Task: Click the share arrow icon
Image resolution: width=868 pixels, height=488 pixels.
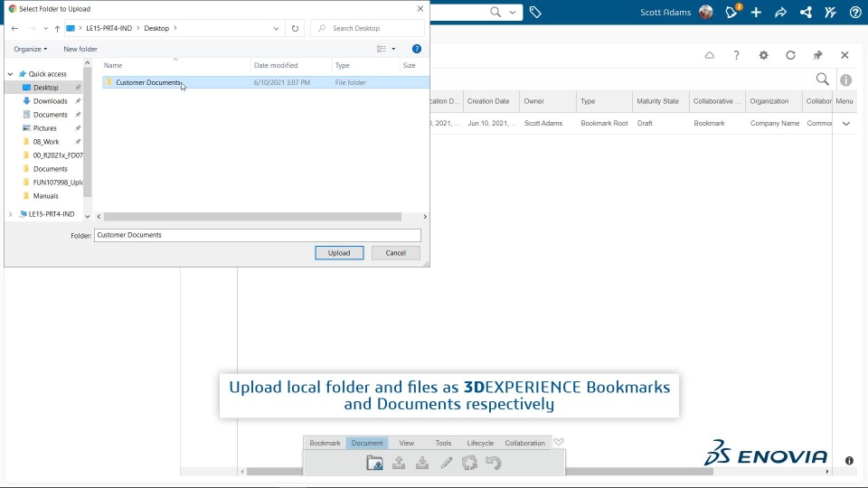Action: [x=780, y=12]
